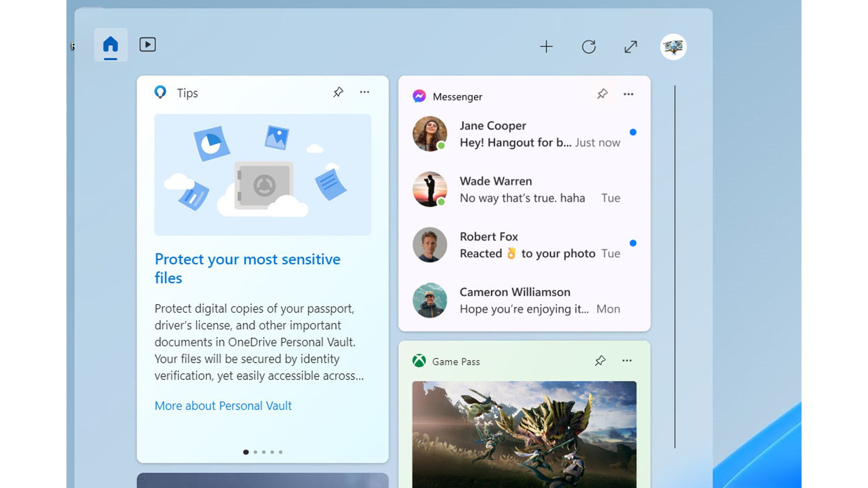
Task: Pin the Messenger widget
Action: point(601,94)
